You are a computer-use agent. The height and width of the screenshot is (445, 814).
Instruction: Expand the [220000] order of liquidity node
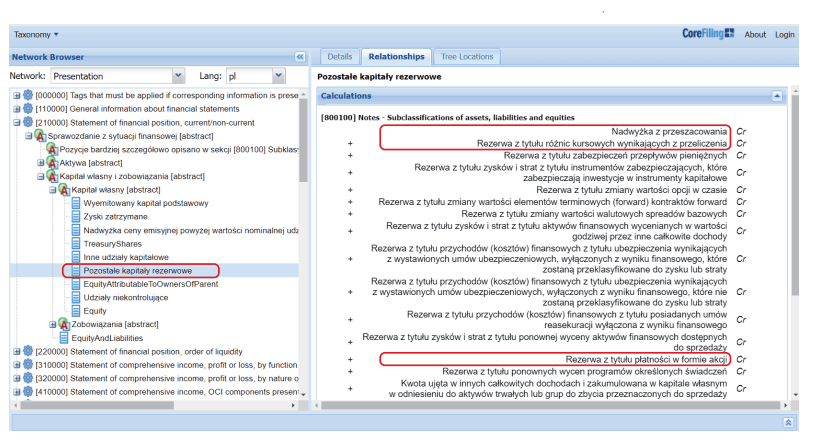(17, 352)
